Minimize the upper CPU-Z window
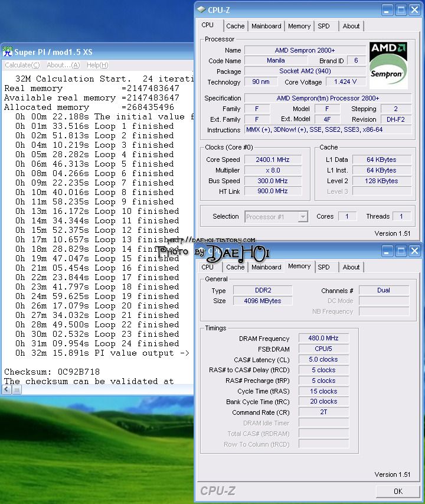 387,9
